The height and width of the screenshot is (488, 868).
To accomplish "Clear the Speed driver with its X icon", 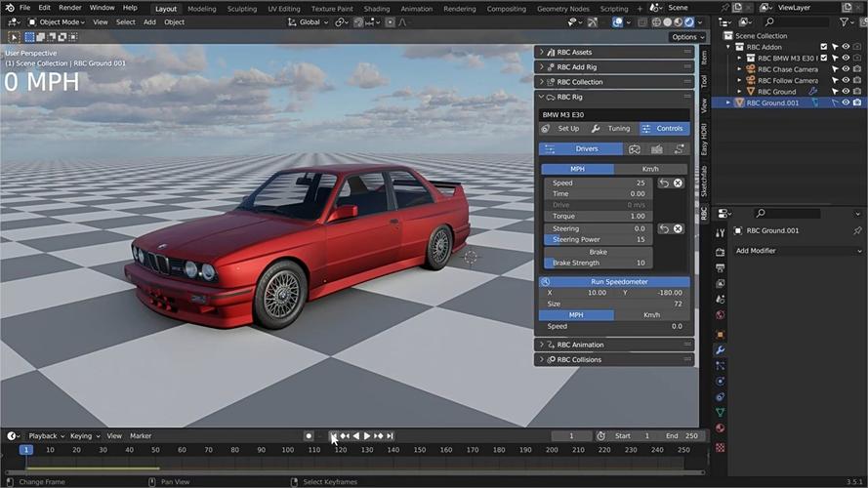I will click(678, 183).
